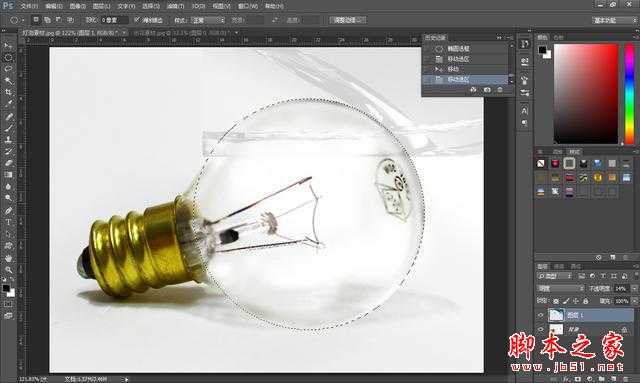Click the camera snapshot icon in History panel

click(x=487, y=90)
